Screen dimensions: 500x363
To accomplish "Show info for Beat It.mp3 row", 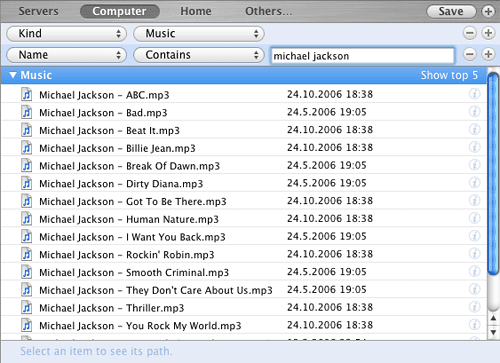I will click(x=475, y=129).
